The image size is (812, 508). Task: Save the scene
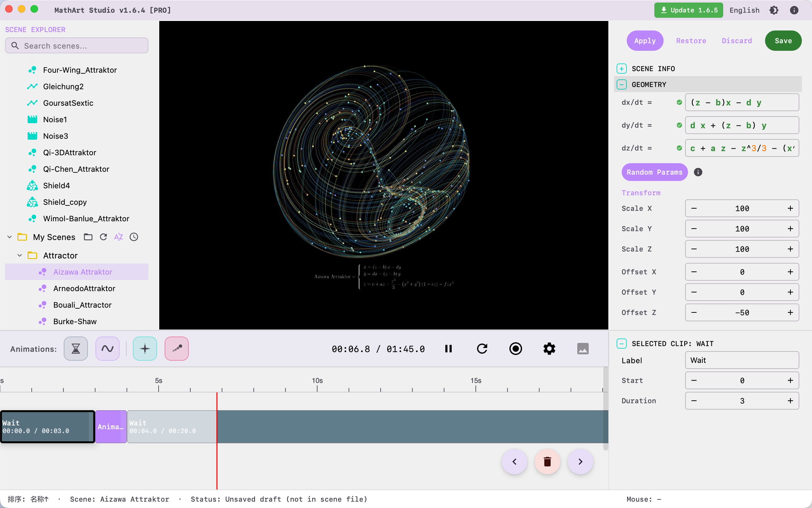783,41
